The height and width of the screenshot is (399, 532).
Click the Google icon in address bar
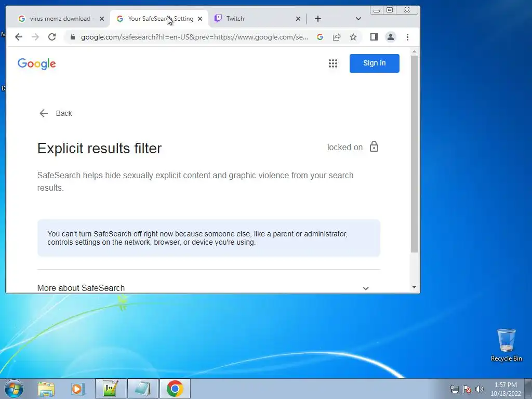click(x=320, y=37)
